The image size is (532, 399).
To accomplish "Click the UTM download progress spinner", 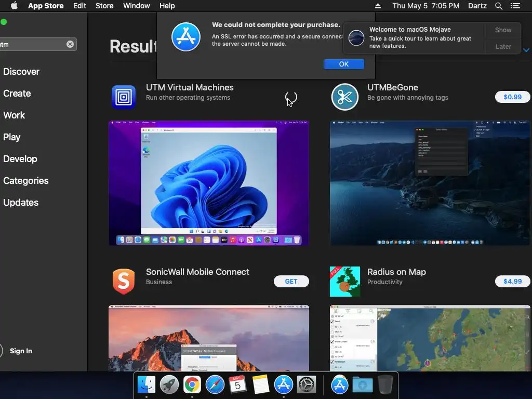I will click(291, 98).
